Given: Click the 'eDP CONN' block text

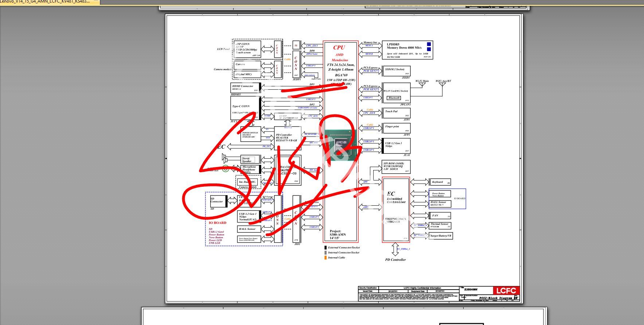Looking at the screenshot, I should tap(243, 44).
